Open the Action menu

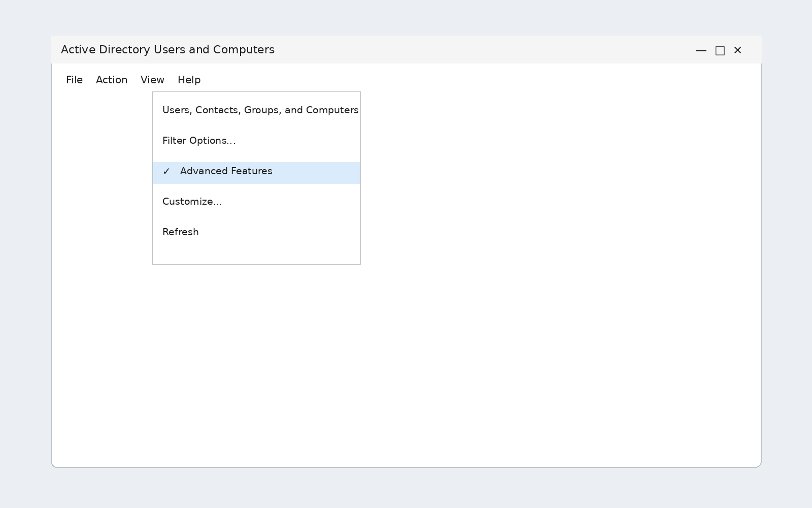pos(112,80)
